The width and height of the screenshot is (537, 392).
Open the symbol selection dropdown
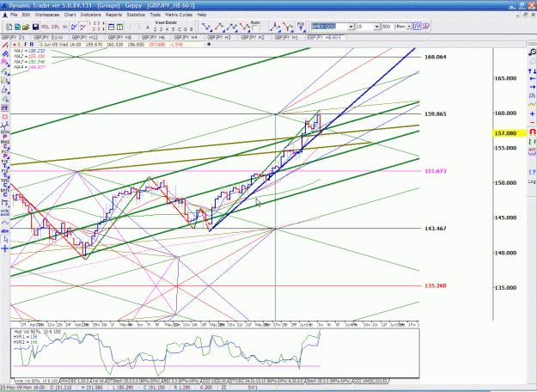click(x=351, y=27)
